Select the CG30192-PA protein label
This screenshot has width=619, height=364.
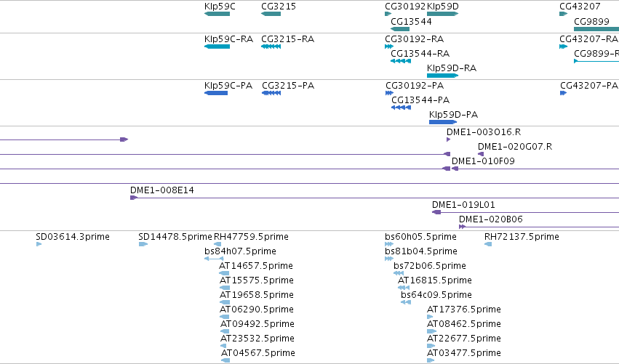click(415, 86)
